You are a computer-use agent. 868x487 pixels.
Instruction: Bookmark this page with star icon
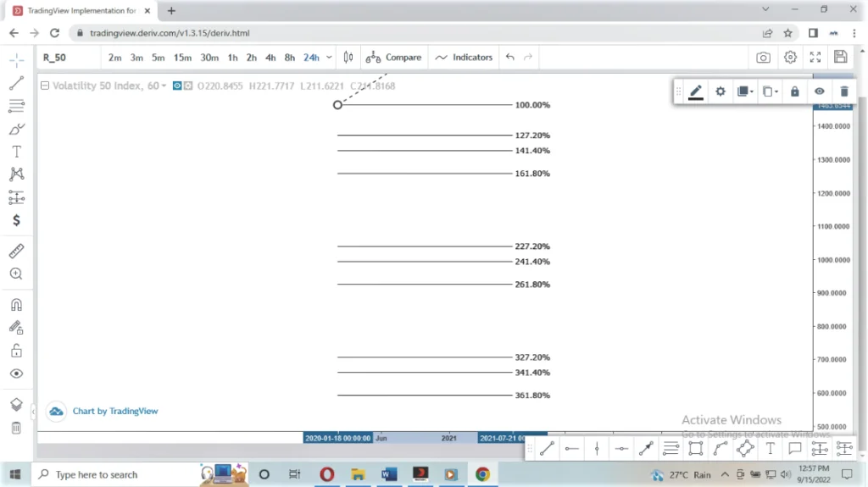(x=787, y=33)
